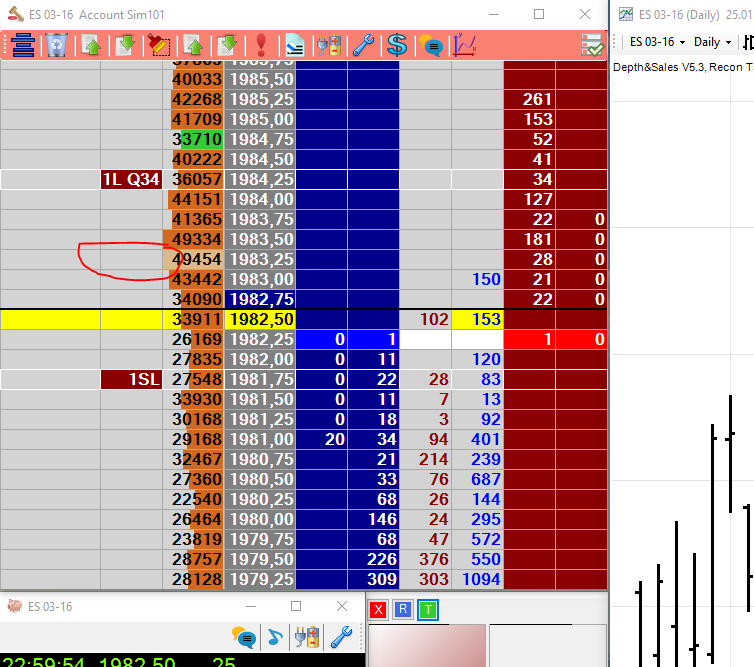Viewport: 754px width, 667px height.
Task: Click the blue 1094 cell in 1979,25 row
Action: pos(478,579)
